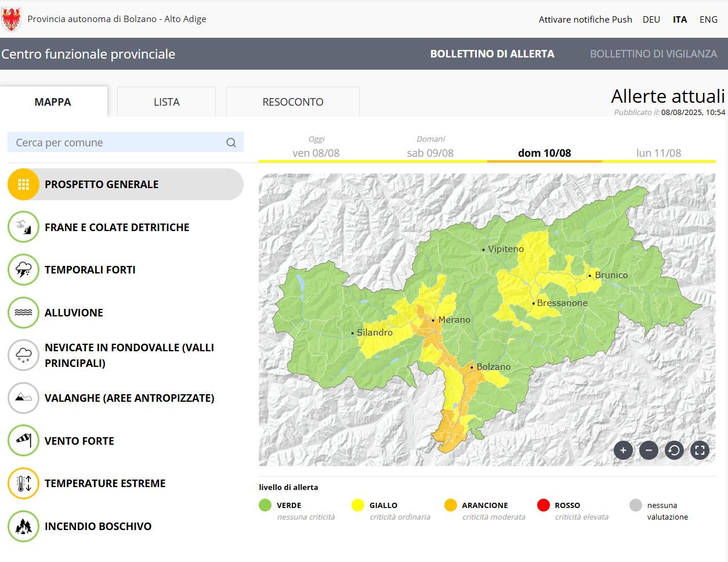728x562 pixels.
Task: Select the Alluvione flood waves icon
Action: pyautogui.click(x=23, y=312)
